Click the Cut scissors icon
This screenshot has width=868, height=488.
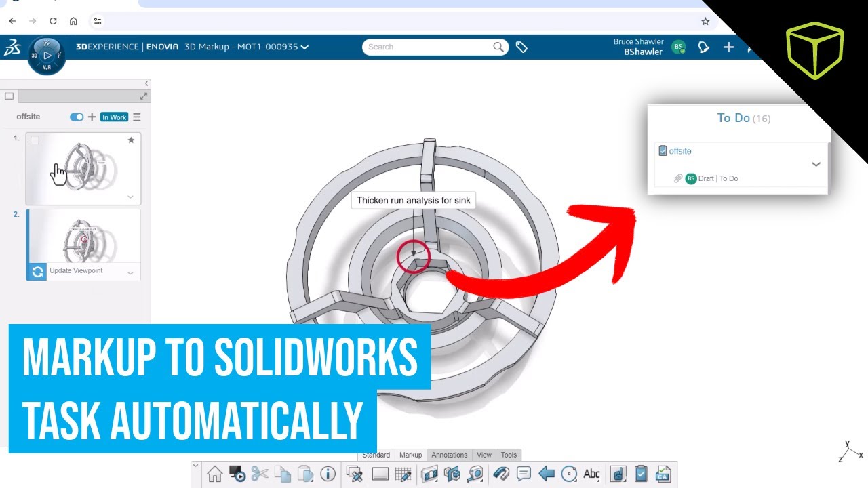pos(260,474)
